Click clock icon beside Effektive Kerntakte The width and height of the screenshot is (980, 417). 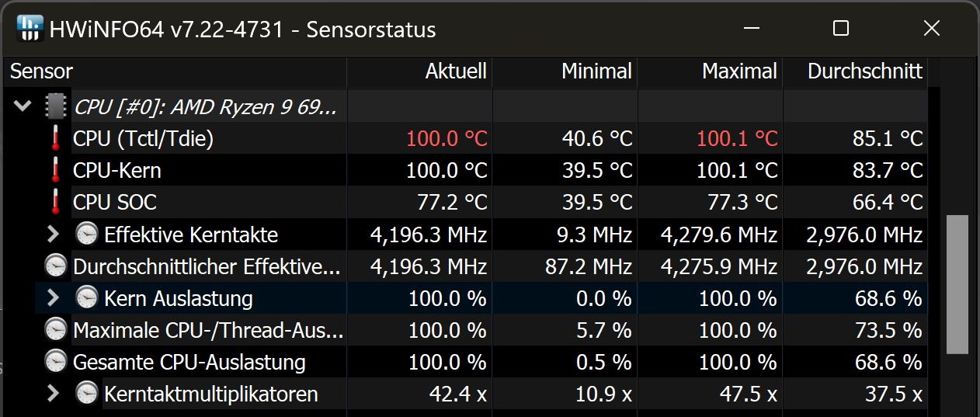point(86,234)
